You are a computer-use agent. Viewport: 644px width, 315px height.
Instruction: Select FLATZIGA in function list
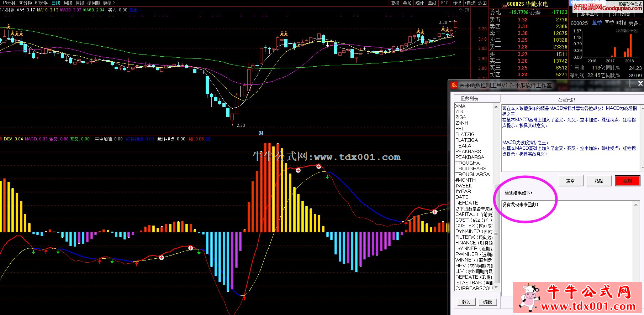[467, 140]
